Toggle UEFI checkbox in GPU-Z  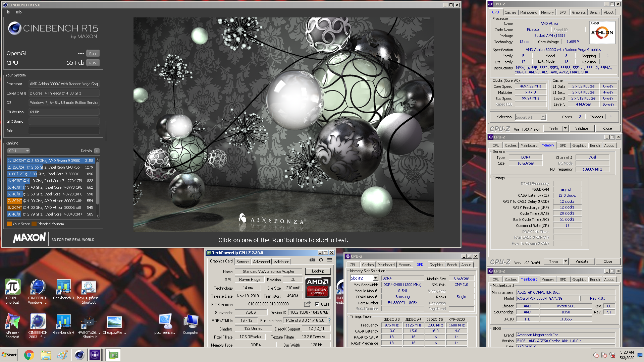click(x=317, y=304)
